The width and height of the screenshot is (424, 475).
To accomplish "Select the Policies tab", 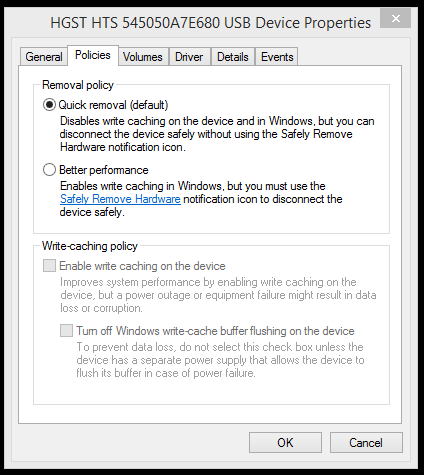I will coord(93,55).
